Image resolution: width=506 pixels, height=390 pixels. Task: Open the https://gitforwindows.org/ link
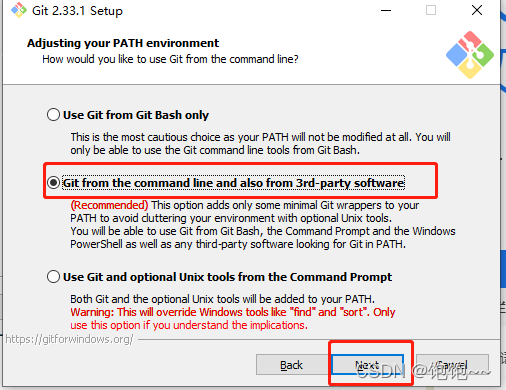coord(69,339)
